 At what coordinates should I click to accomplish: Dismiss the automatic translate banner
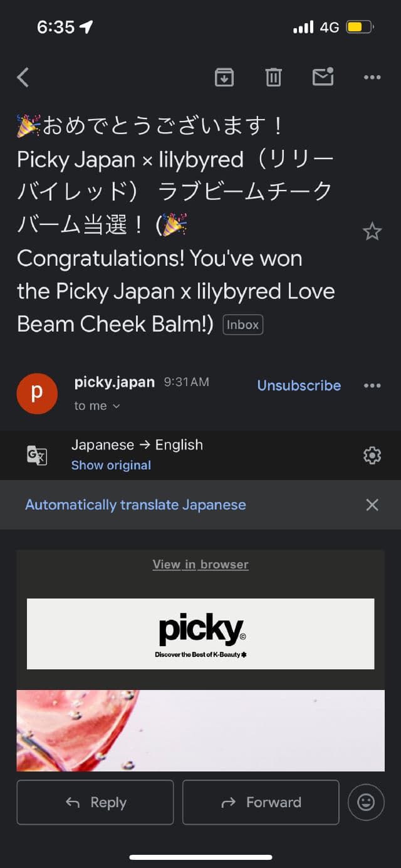(372, 505)
